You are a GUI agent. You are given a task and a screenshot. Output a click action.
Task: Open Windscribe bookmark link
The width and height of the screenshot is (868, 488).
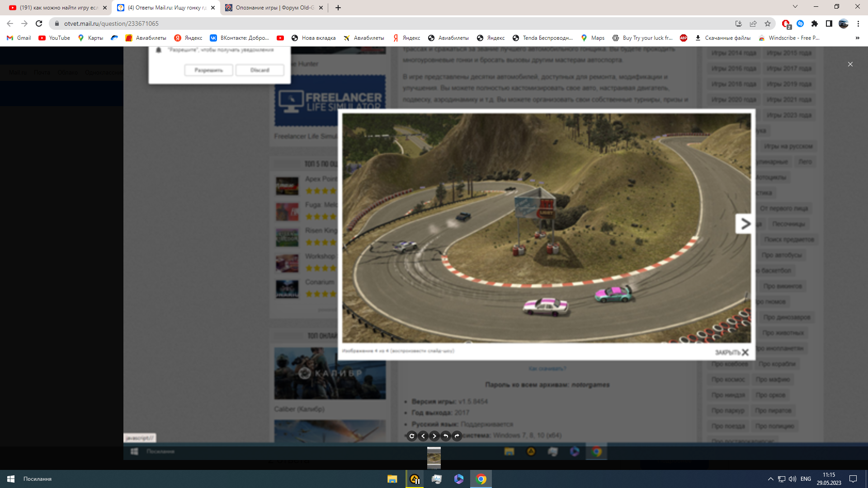(x=789, y=38)
